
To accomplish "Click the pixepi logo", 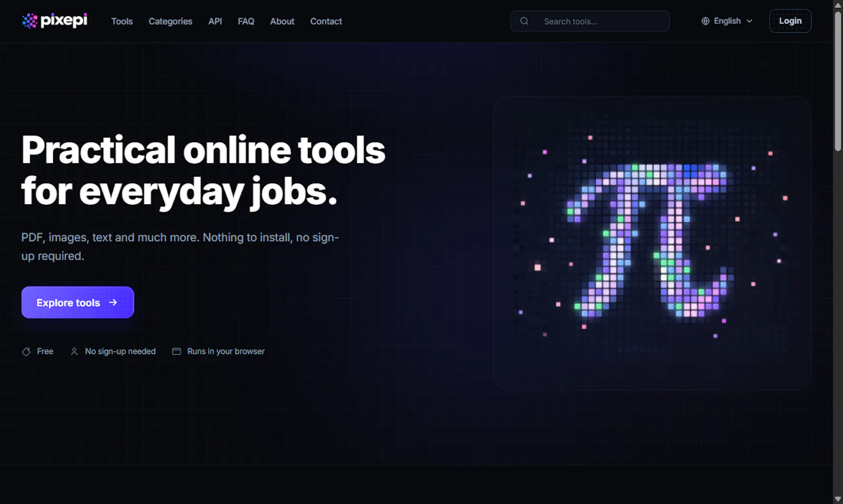I will (x=55, y=21).
